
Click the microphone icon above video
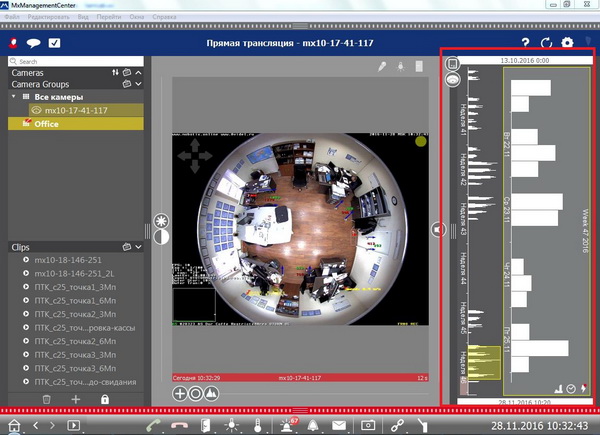pyautogui.click(x=382, y=66)
